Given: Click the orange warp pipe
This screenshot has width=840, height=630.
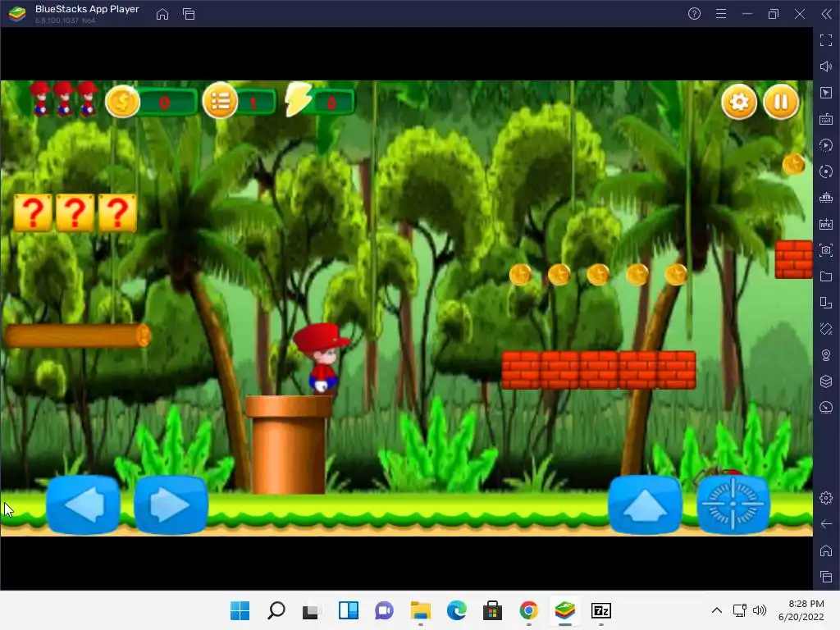Looking at the screenshot, I should pos(288,445).
